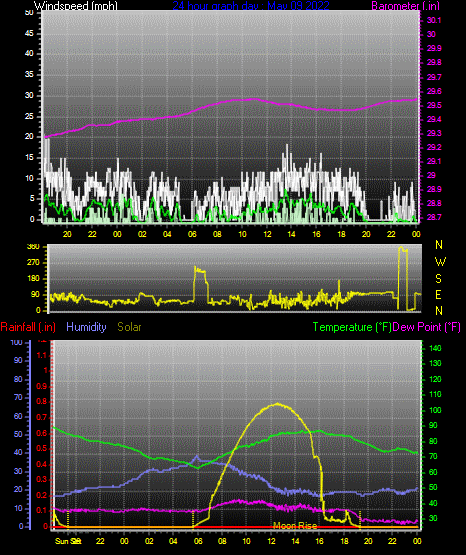Click the 'Windspeed (mph)' axis title
Image resolution: width=466 pixels, height=555 pixels.
[x=76, y=5]
